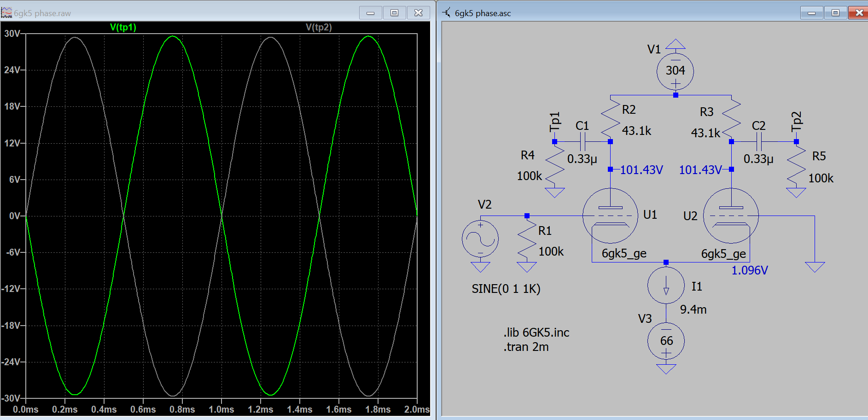
Task: Click the 6gk5 phase.asc window icon
Action: pos(447,12)
